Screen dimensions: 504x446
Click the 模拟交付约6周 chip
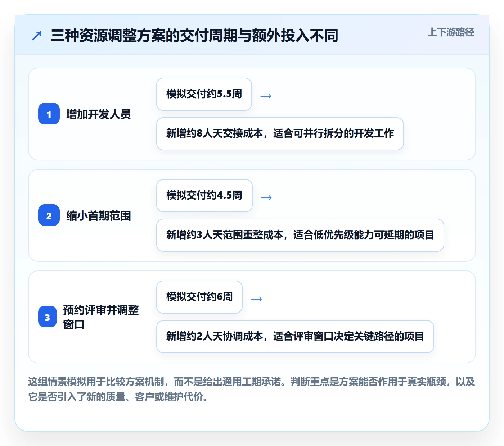pos(199,297)
